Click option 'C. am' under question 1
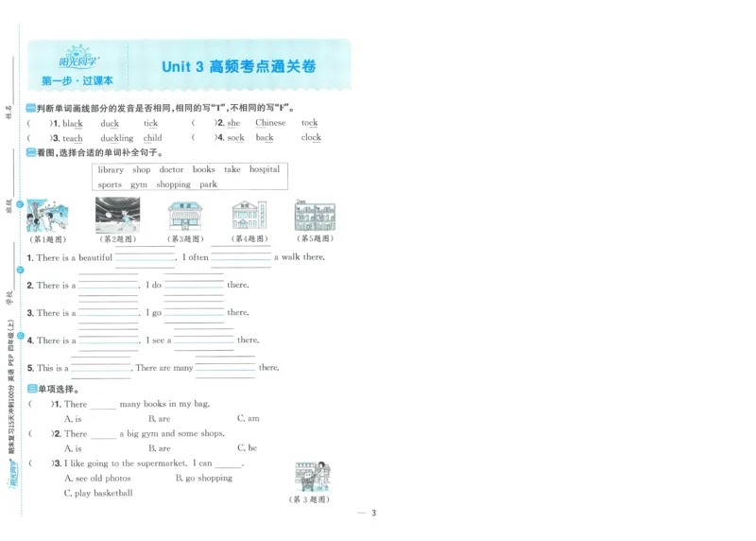The image size is (756, 541). (x=248, y=418)
